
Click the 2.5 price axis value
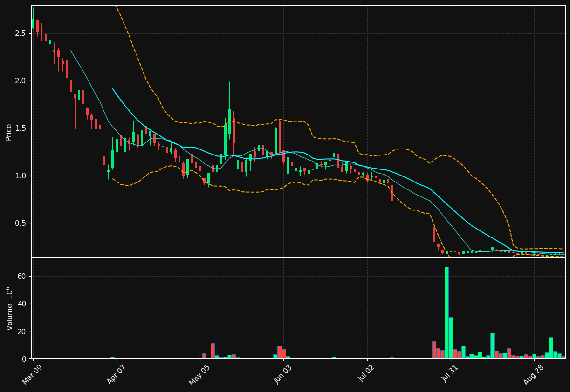[x=21, y=33]
